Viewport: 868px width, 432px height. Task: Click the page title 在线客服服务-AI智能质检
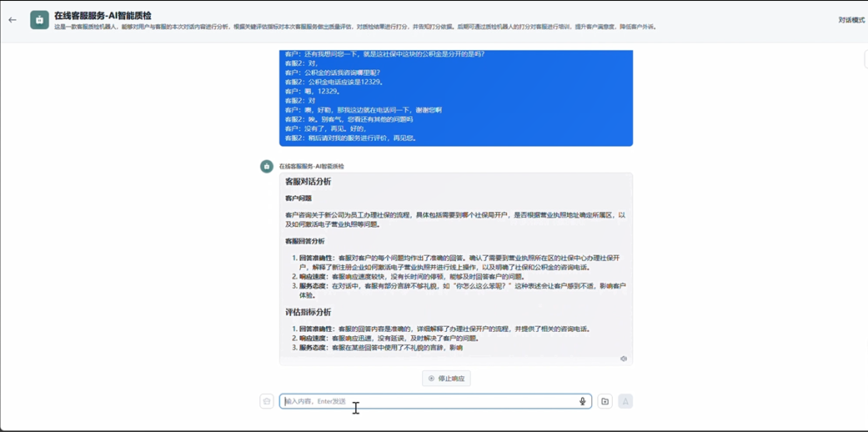[x=103, y=16]
